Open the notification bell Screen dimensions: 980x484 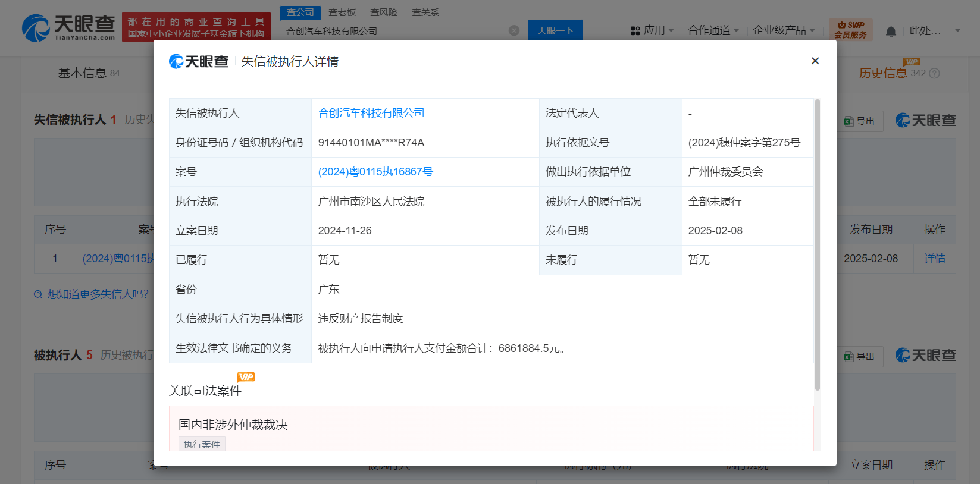pyautogui.click(x=891, y=31)
